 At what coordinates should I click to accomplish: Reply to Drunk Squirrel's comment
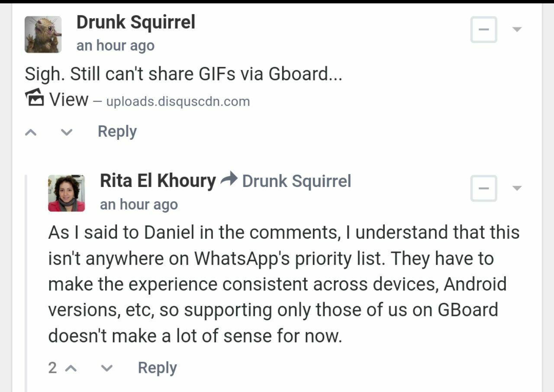117,132
